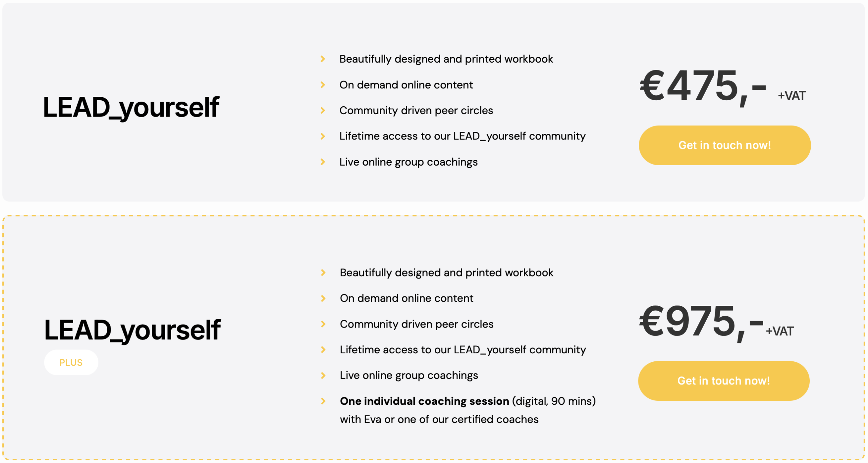868x463 pixels.
Task: Click chevron beside first 'Live online group coachings'
Action: pos(323,162)
